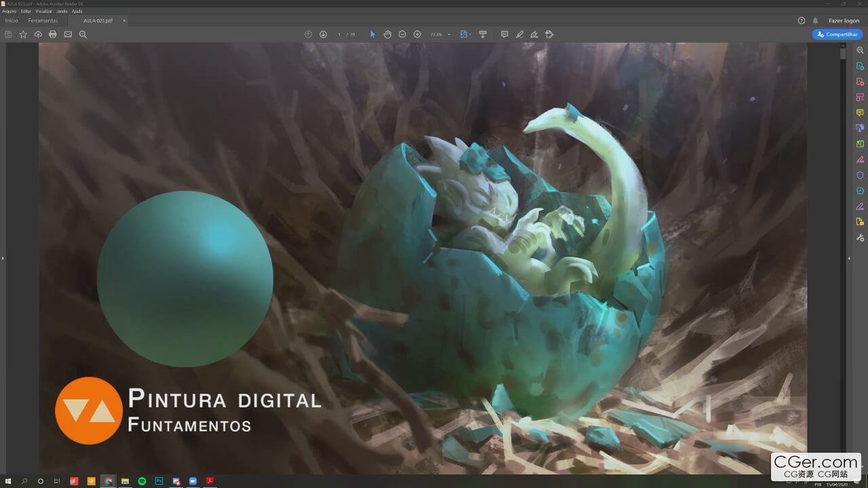Open the yellow Send for Comments tool in right pane
The height and width of the screenshot is (488, 868).
click(x=860, y=222)
